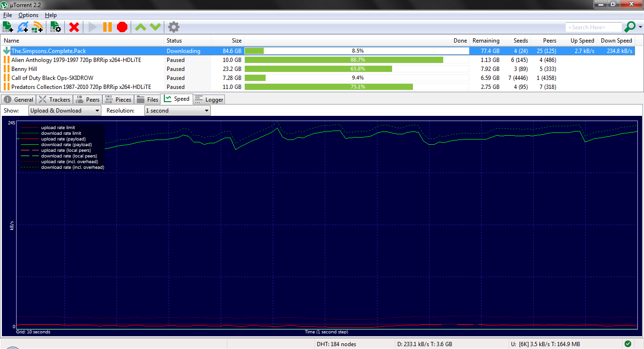The image size is (644, 349).
Task: Switch to the Peers tab
Action: [x=88, y=100]
